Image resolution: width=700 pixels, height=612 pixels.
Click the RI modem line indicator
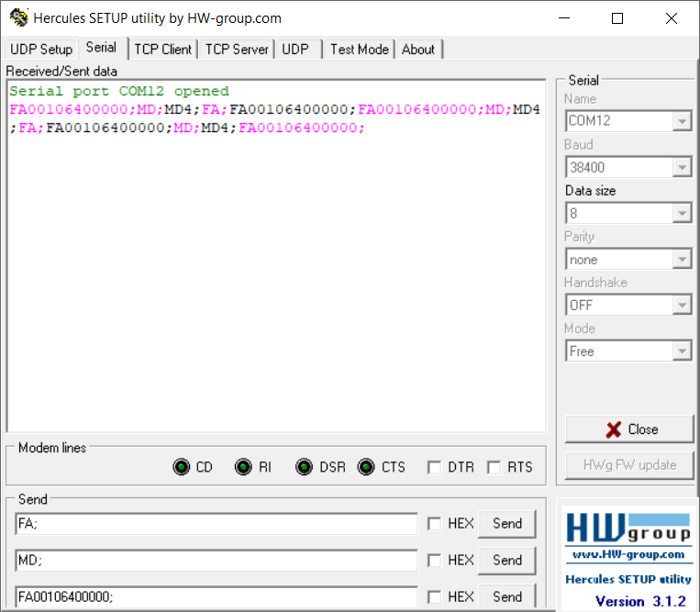click(243, 467)
